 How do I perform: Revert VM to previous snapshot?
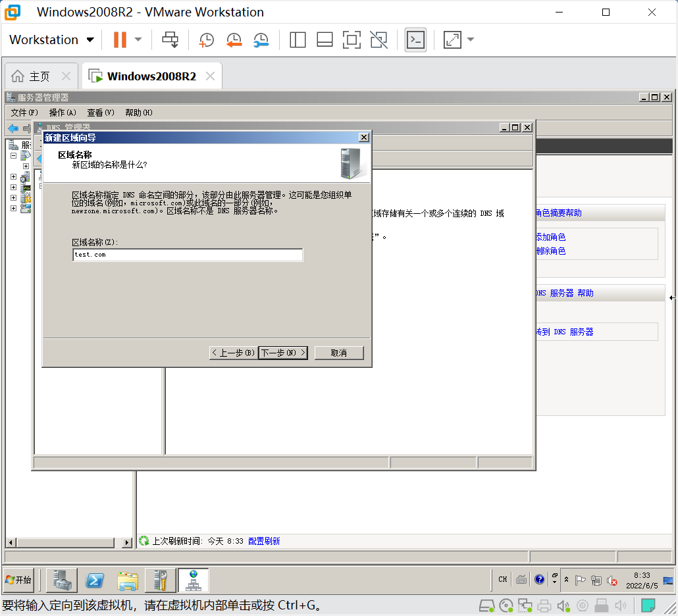click(234, 39)
